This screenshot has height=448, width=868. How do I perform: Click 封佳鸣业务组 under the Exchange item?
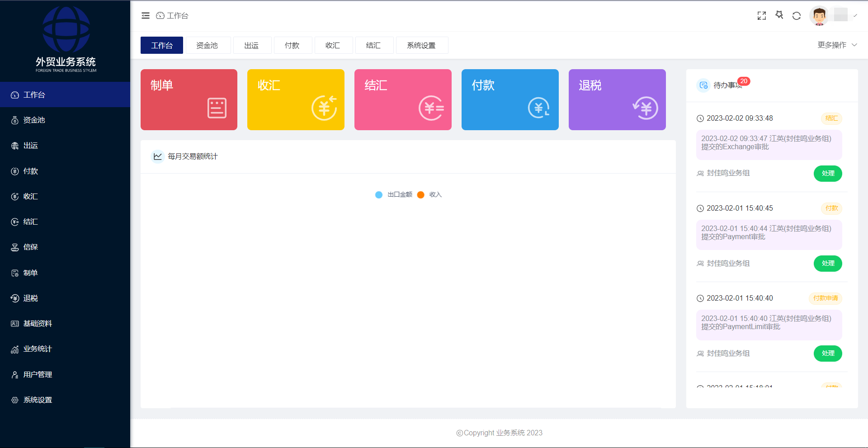point(728,173)
